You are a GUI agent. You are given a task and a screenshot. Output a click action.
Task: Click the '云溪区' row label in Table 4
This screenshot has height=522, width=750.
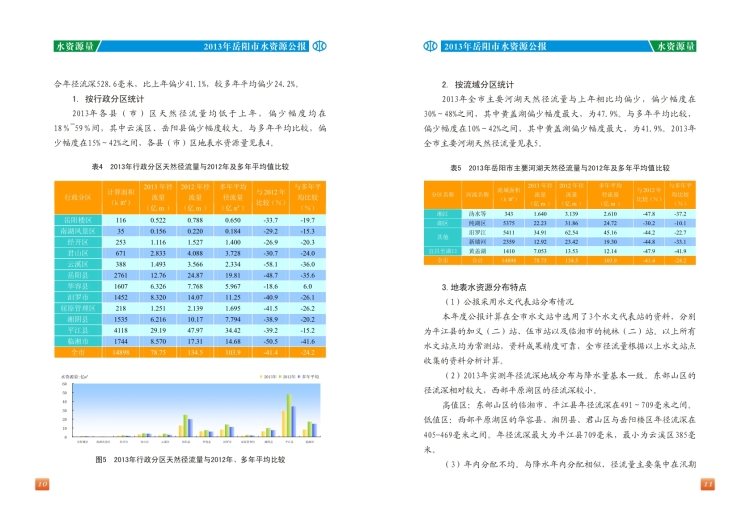pyautogui.click(x=78, y=264)
